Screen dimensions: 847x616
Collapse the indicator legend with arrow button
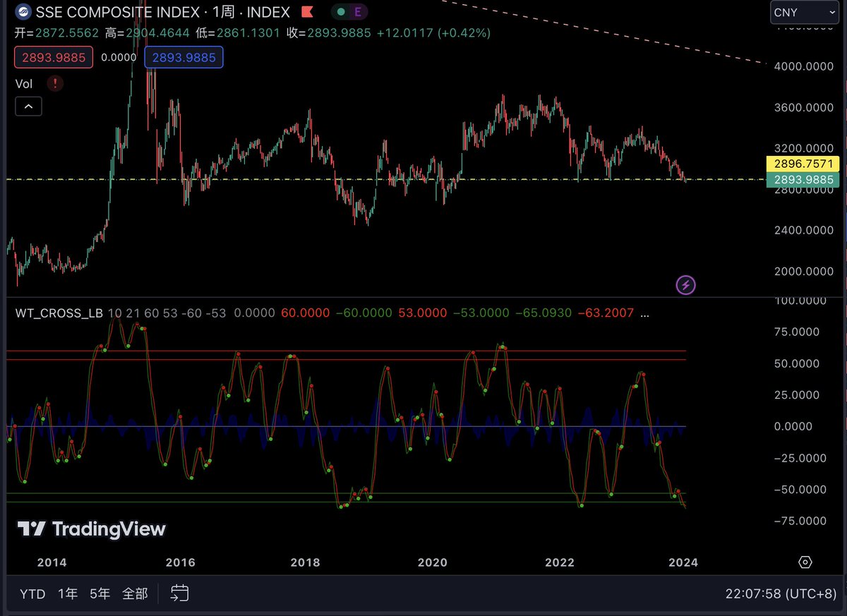[x=29, y=107]
